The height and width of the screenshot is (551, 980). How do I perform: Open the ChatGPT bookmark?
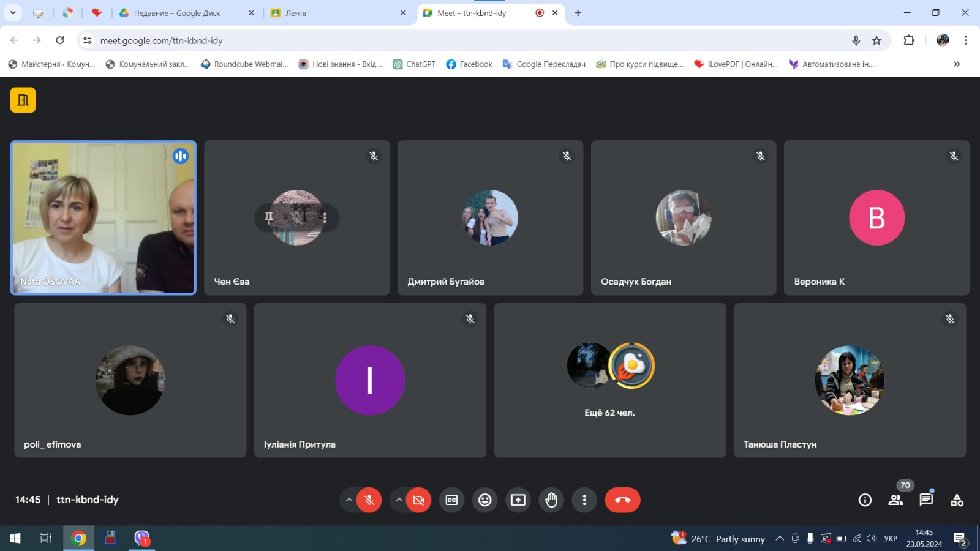[414, 64]
